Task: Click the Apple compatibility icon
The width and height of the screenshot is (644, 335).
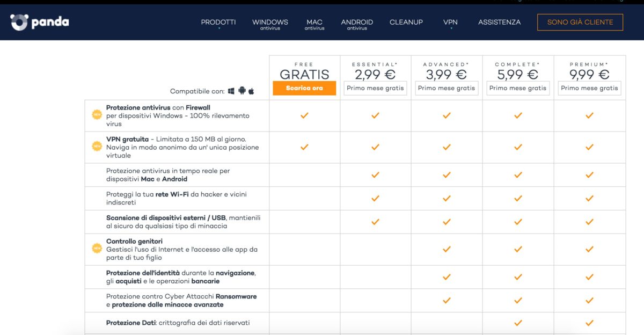Action: click(x=251, y=91)
